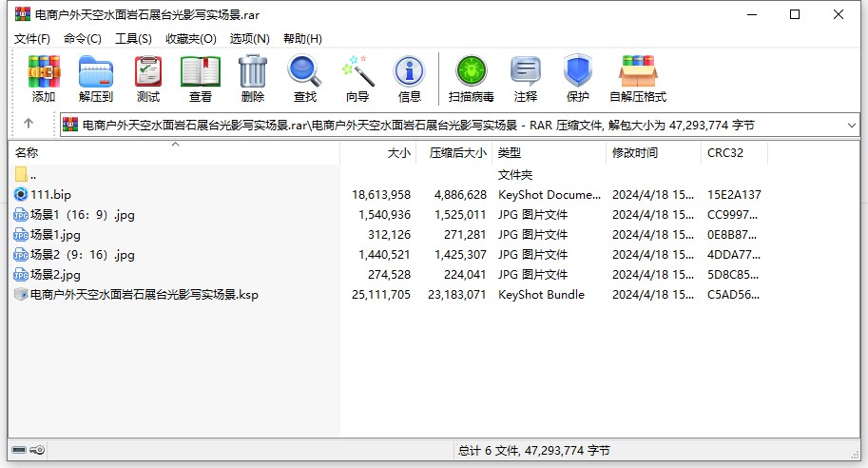Open the Comment (注释) icon
This screenshot has width=868, height=468.
pyautogui.click(x=526, y=71)
